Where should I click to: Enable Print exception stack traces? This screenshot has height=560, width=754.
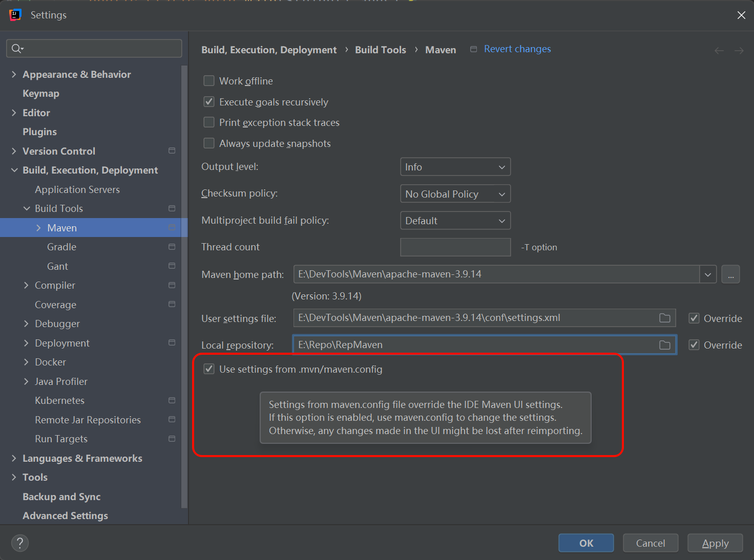[209, 122]
